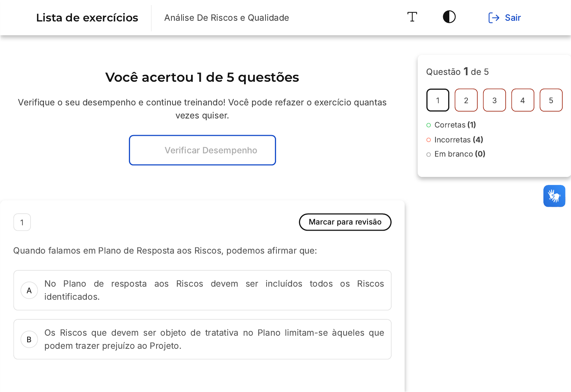Click Marcar para revisão button
Screen dimensions: 571x392
(x=345, y=222)
